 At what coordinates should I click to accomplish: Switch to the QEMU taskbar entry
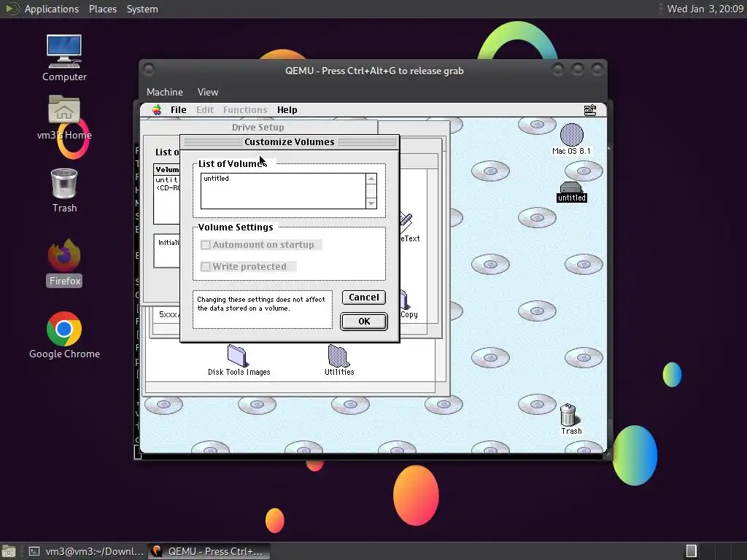tap(208, 551)
